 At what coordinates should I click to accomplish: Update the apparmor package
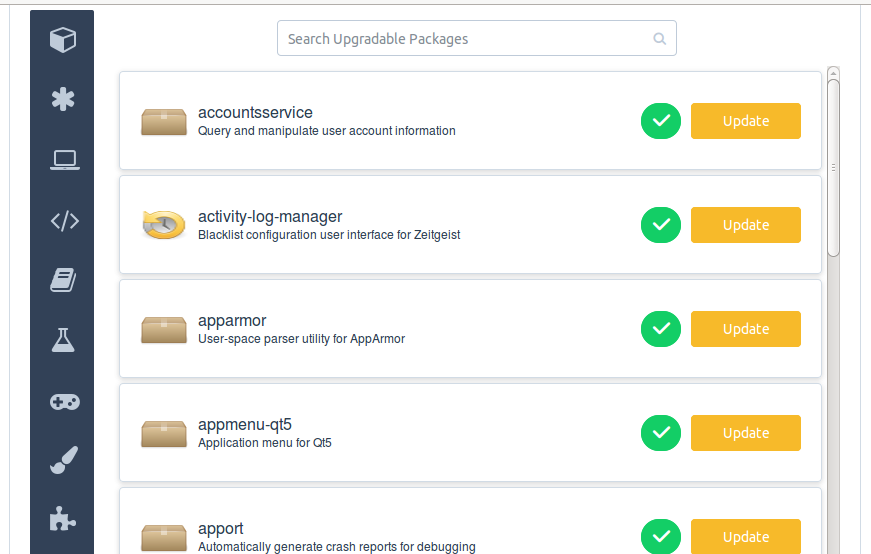(745, 328)
